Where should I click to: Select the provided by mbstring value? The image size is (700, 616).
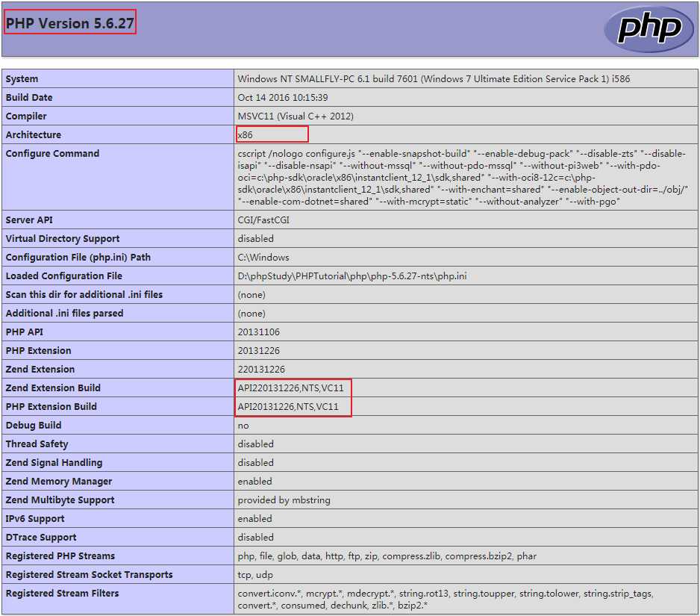click(x=284, y=500)
